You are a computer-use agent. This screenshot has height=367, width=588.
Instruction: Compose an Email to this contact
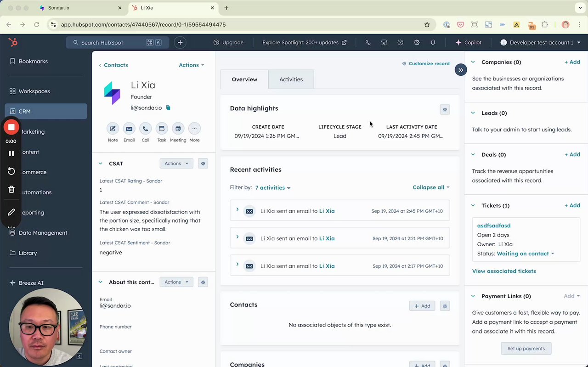[129, 129]
